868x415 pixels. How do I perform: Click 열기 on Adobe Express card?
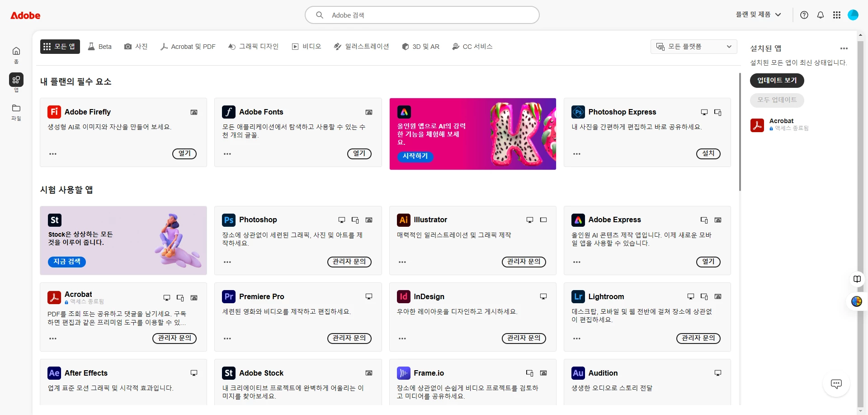point(708,262)
